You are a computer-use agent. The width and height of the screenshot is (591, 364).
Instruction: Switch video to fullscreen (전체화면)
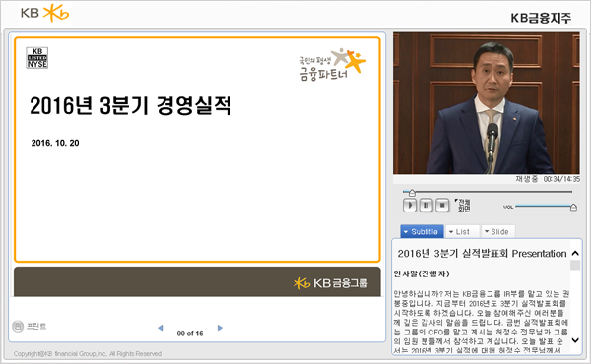coord(463,206)
